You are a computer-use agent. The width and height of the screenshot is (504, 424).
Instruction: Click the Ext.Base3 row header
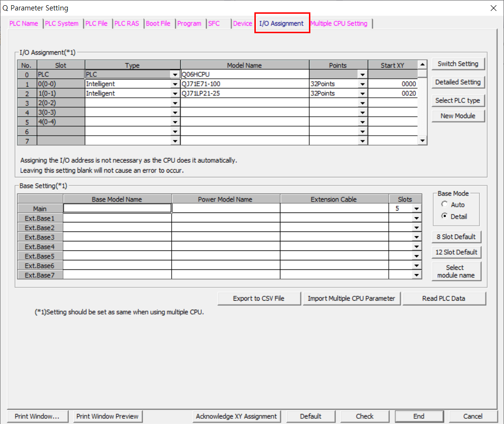pyautogui.click(x=40, y=237)
